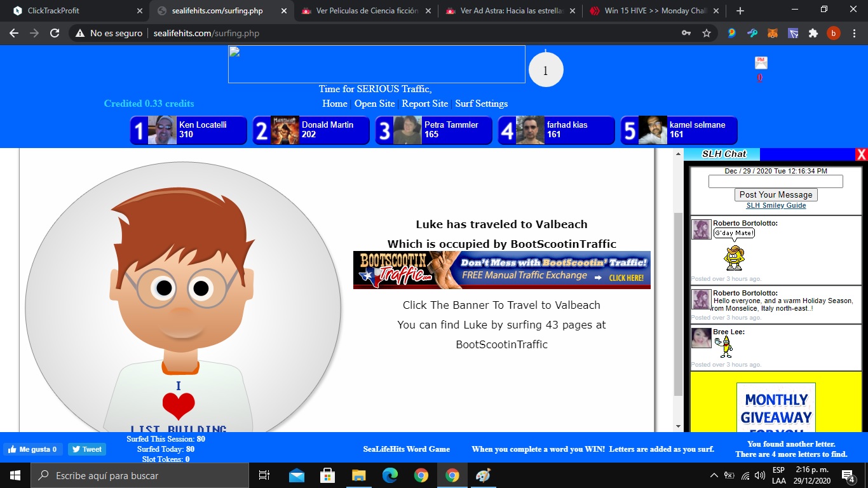The height and width of the screenshot is (488, 868).
Task: Select rank 1 Ken Locatelli card
Action: click(188, 130)
